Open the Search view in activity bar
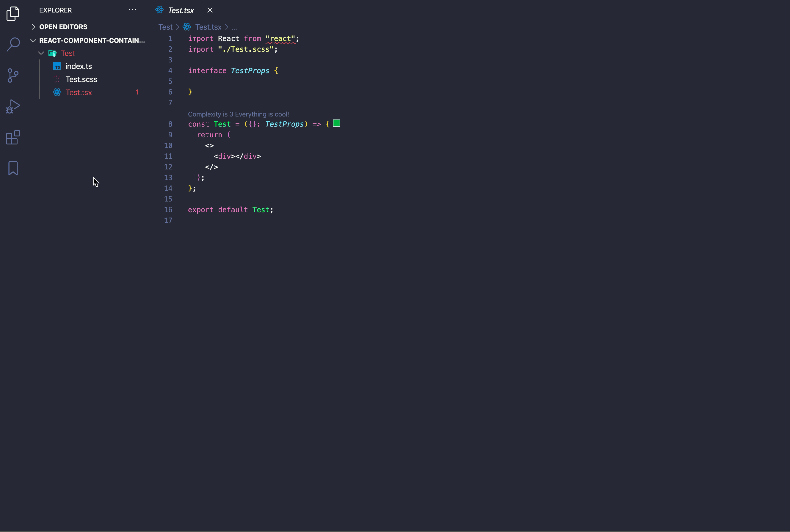790x532 pixels. click(13, 44)
